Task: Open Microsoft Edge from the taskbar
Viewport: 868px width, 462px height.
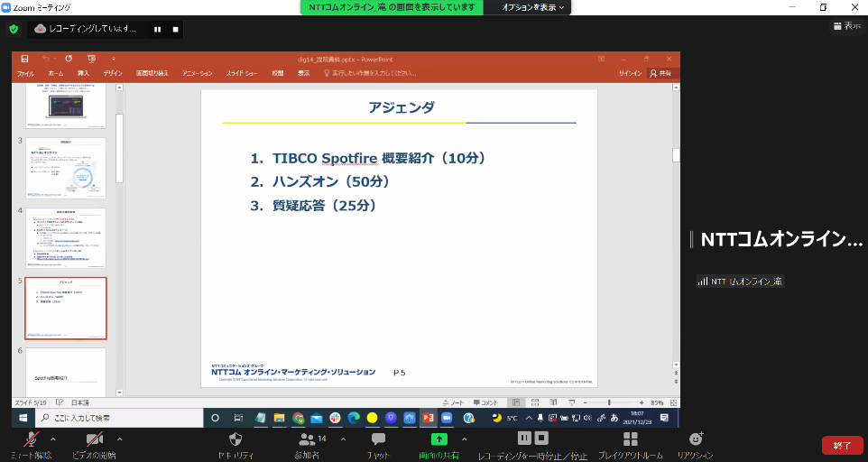Action: pyautogui.click(x=354, y=418)
